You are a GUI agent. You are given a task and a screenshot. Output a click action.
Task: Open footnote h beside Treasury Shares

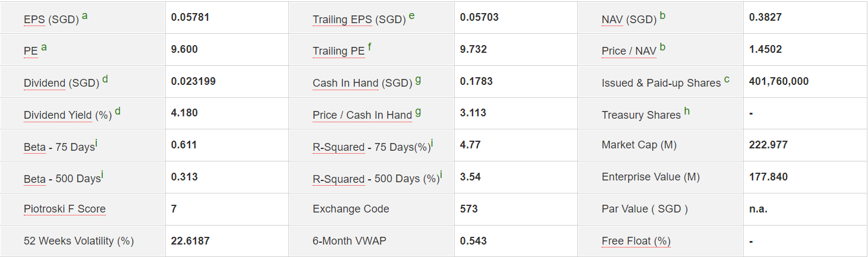(x=687, y=112)
